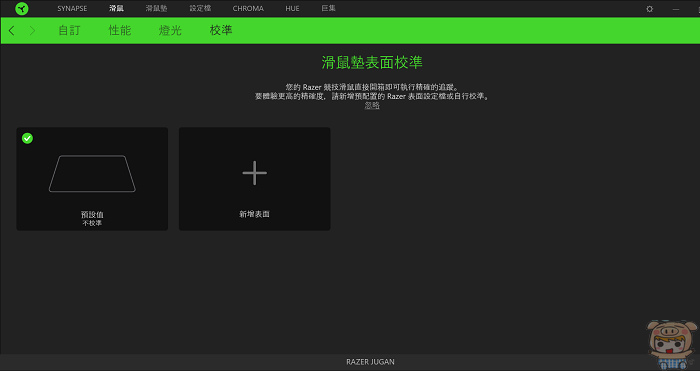Go back with the left arrow
This screenshot has width=700, height=371.
(x=12, y=30)
